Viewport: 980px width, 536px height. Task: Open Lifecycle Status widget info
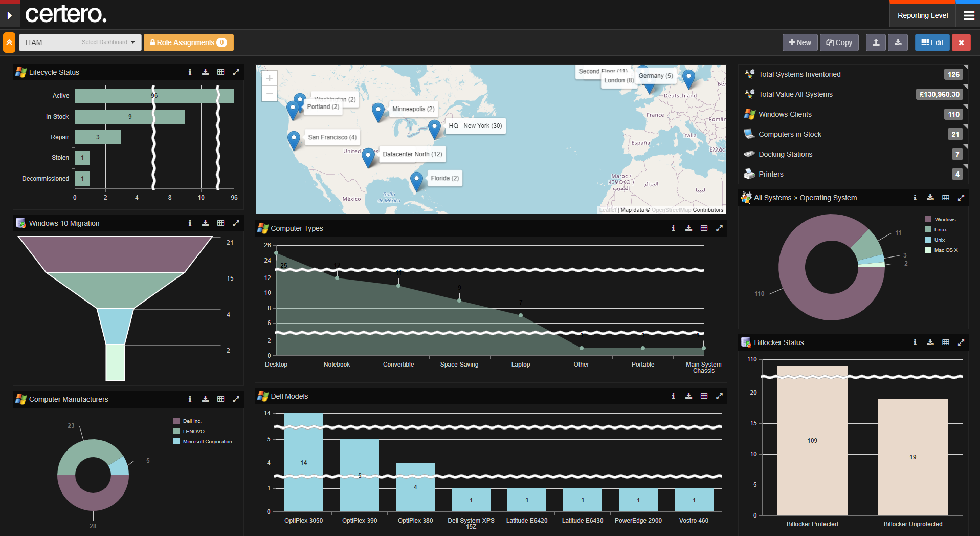[190, 72]
